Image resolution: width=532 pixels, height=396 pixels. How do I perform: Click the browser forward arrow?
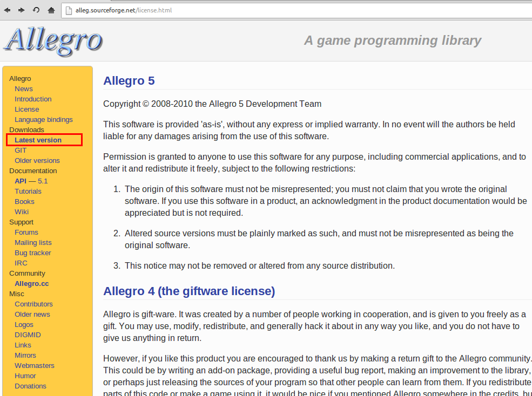pos(22,10)
